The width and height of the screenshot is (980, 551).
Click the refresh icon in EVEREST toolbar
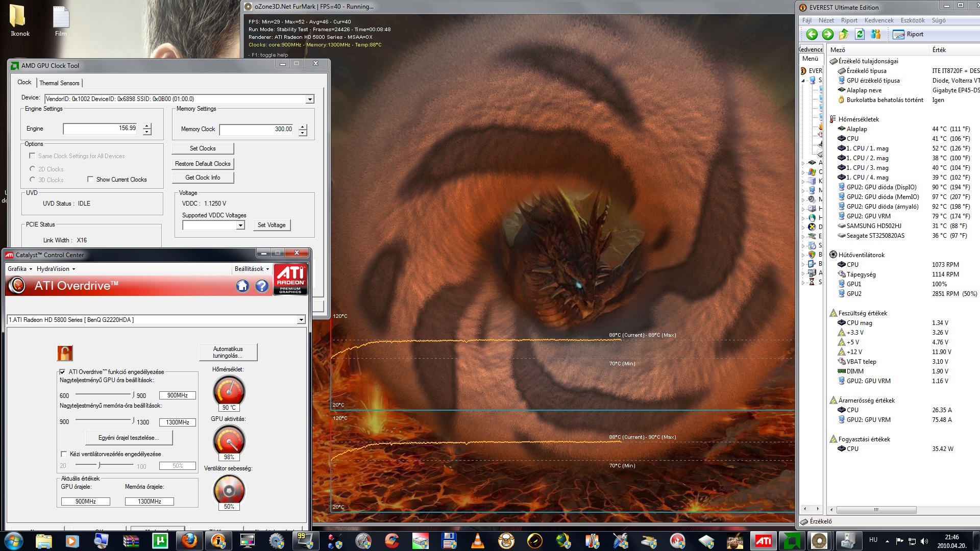[x=860, y=34]
